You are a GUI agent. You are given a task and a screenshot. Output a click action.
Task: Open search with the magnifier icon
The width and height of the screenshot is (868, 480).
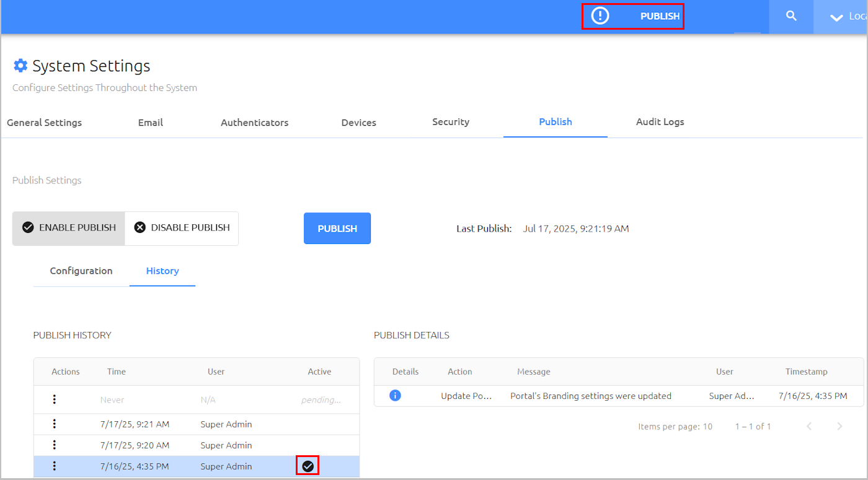(791, 16)
